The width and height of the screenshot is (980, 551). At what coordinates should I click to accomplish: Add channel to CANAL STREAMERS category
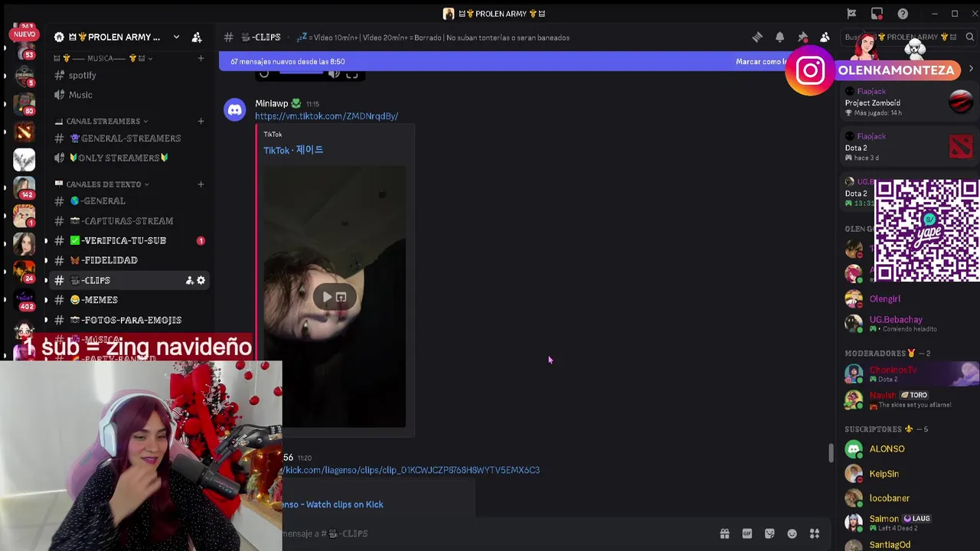click(201, 121)
